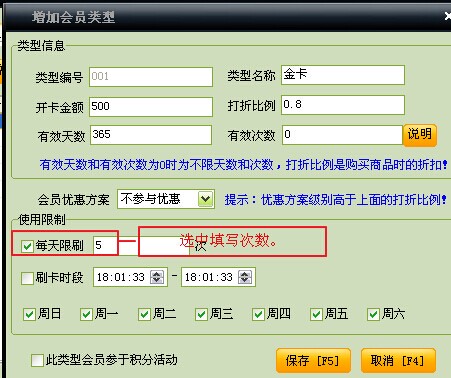The image size is (451, 378).
Task: Enable 此类型会员参于积分活动 checkbox
Action: tap(37, 360)
